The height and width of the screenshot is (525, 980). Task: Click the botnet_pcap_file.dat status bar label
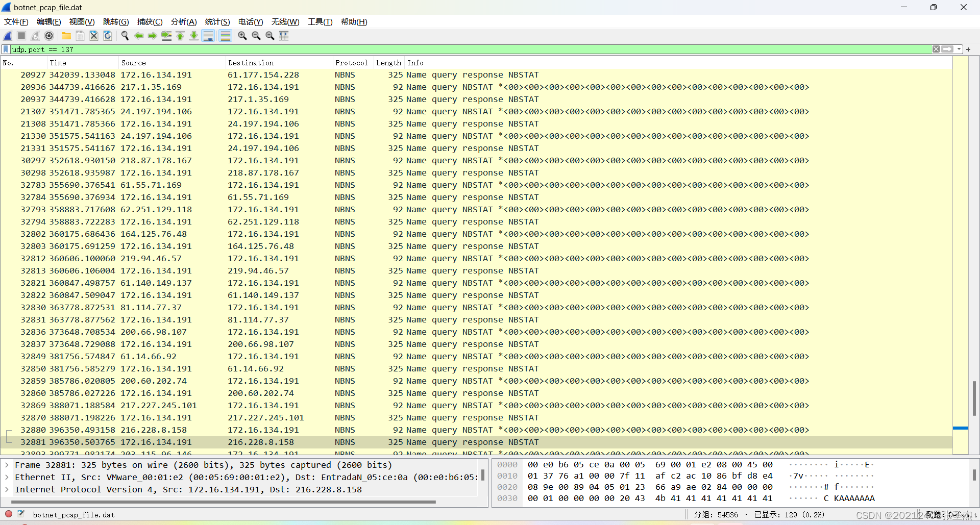(x=74, y=515)
